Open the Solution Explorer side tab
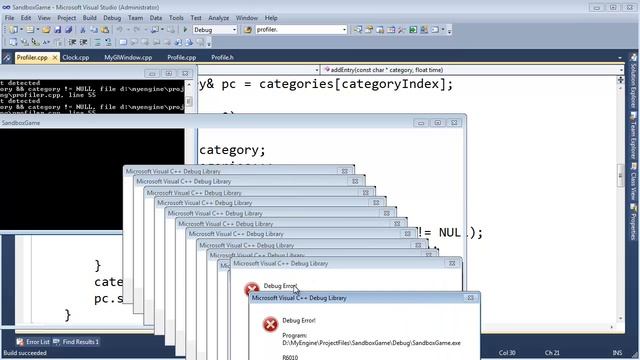The width and height of the screenshot is (640, 360). 633,80
